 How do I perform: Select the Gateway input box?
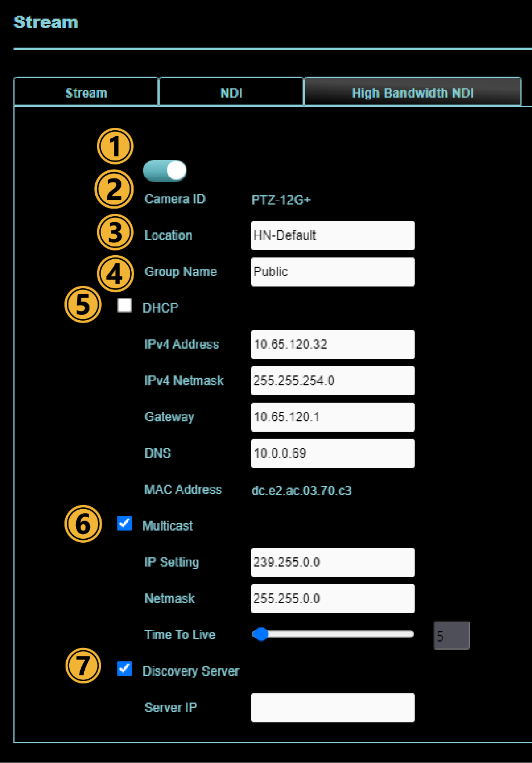pos(332,417)
